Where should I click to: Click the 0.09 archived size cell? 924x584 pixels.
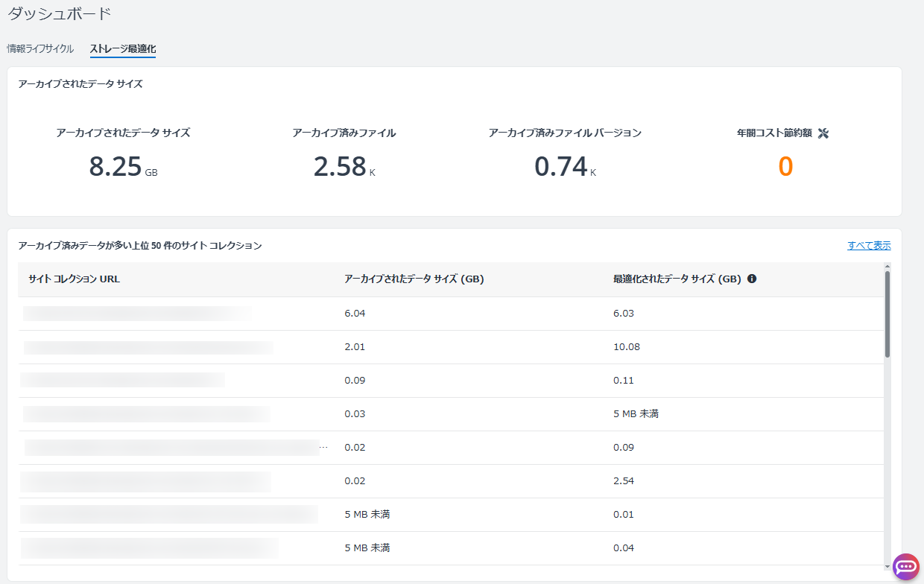coord(355,380)
